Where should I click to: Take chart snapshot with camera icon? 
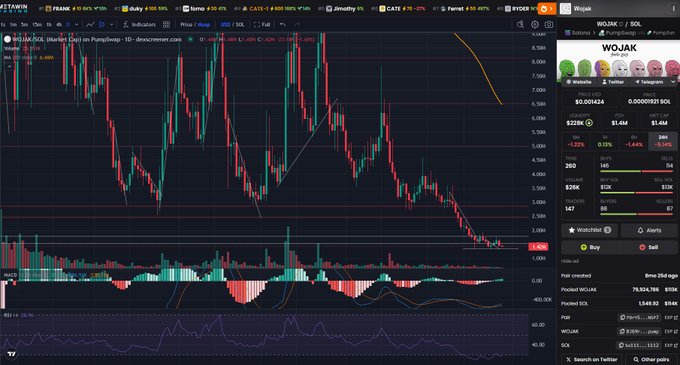click(x=549, y=25)
